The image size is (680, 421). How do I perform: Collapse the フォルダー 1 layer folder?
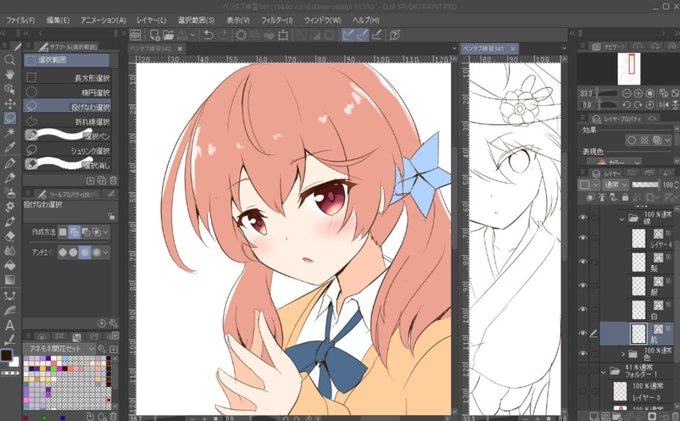point(603,372)
